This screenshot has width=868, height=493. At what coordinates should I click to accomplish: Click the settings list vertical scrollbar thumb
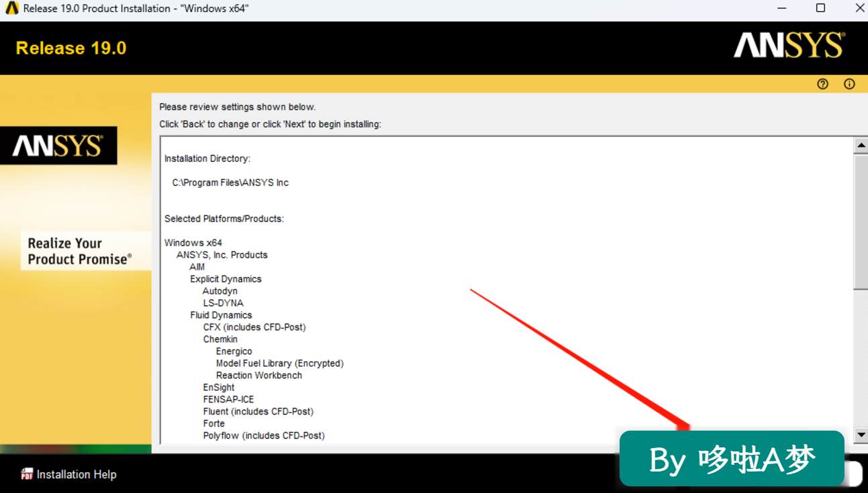pos(861,221)
